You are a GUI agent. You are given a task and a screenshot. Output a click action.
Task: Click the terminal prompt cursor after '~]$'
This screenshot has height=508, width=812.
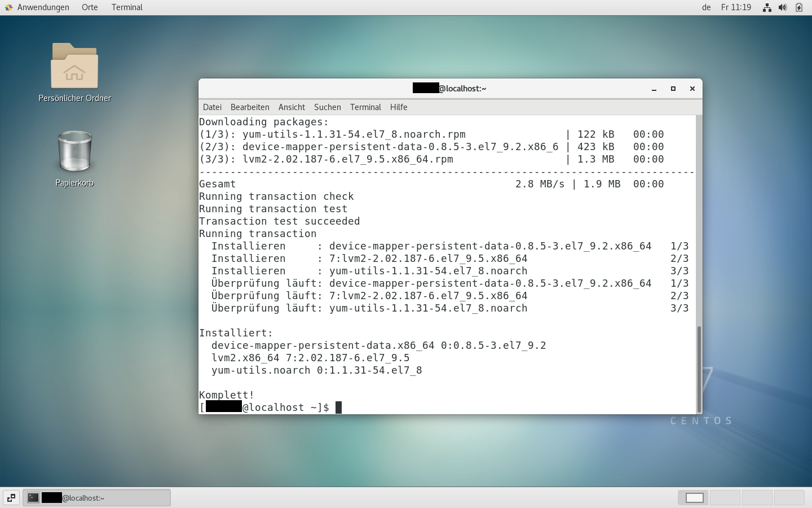tap(339, 408)
